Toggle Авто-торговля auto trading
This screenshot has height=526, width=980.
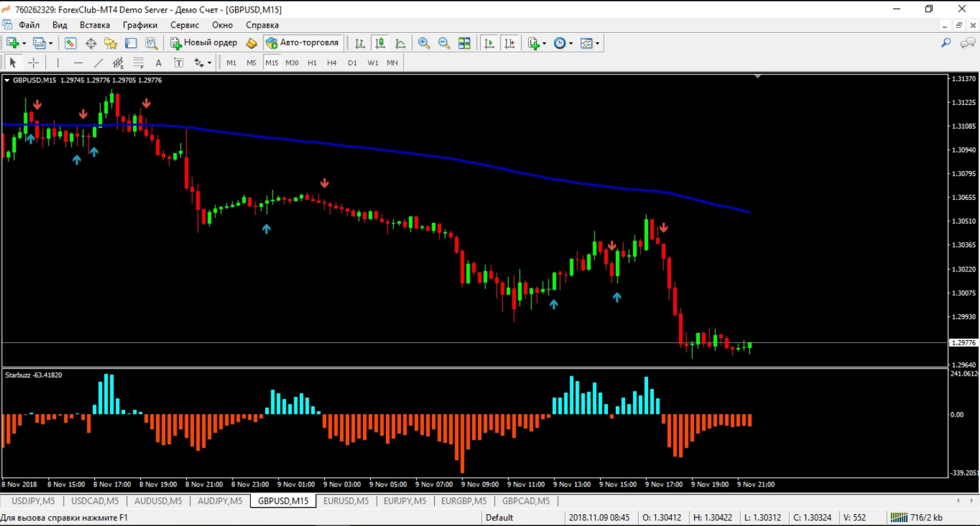point(303,43)
